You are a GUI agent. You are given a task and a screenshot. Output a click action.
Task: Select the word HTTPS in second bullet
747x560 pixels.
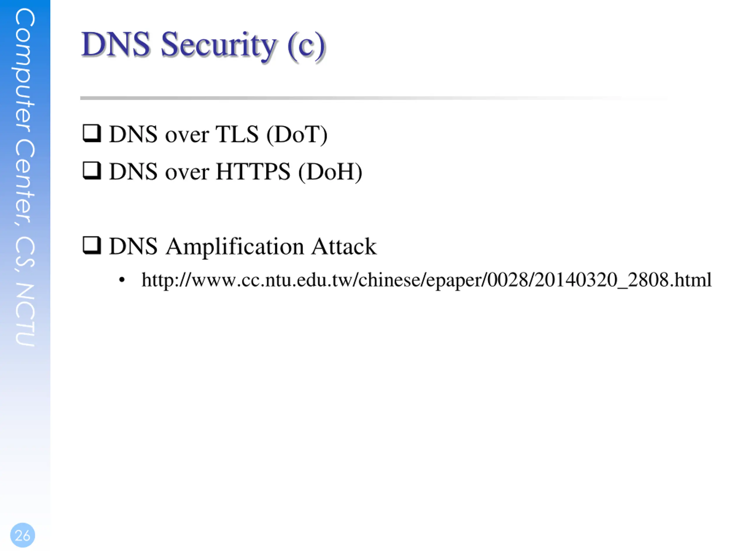click(253, 171)
